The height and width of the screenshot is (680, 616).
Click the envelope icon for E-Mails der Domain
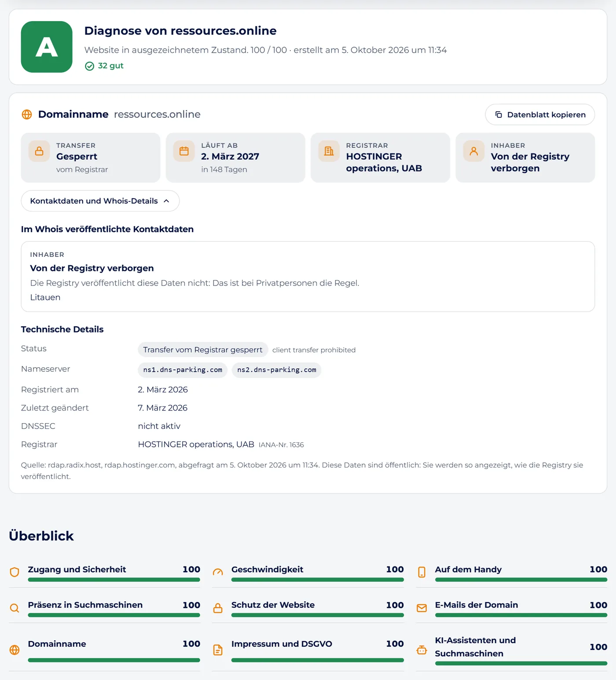[x=422, y=608]
